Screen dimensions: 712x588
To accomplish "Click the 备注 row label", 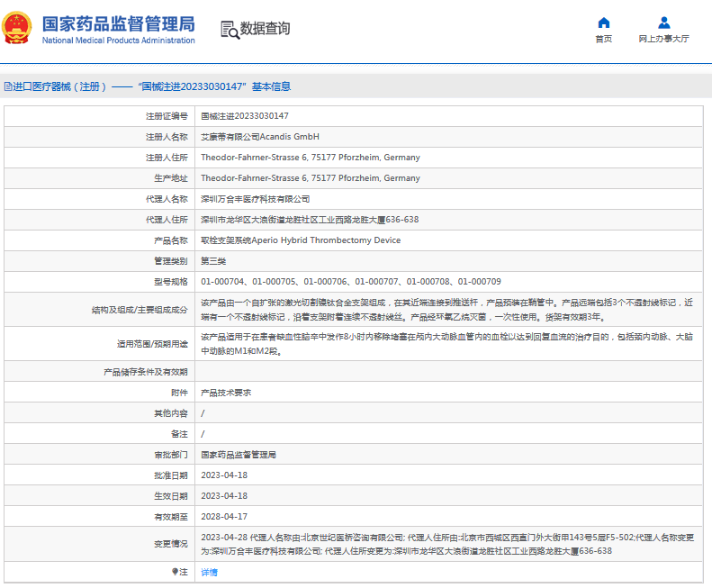I will pyautogui.click(x=179, y=434).
